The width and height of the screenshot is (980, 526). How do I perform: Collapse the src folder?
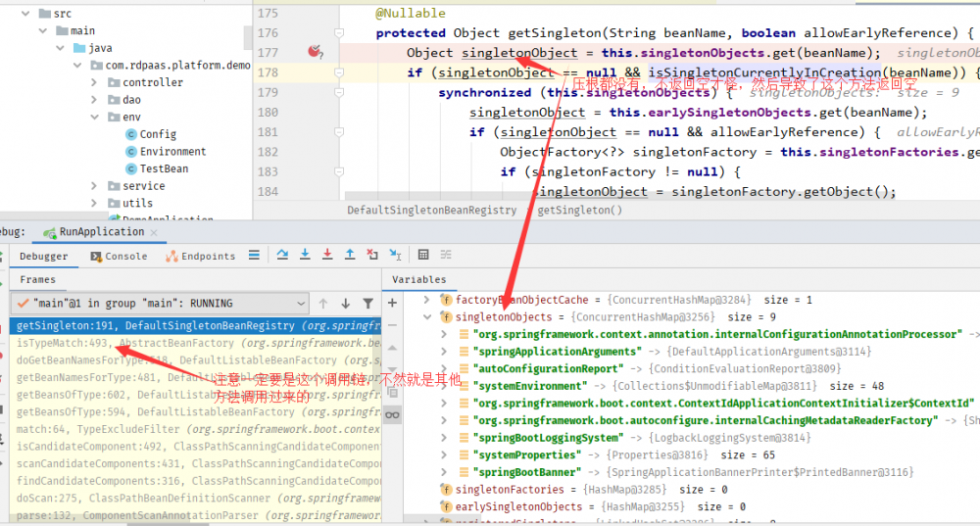tap(25, 13)
